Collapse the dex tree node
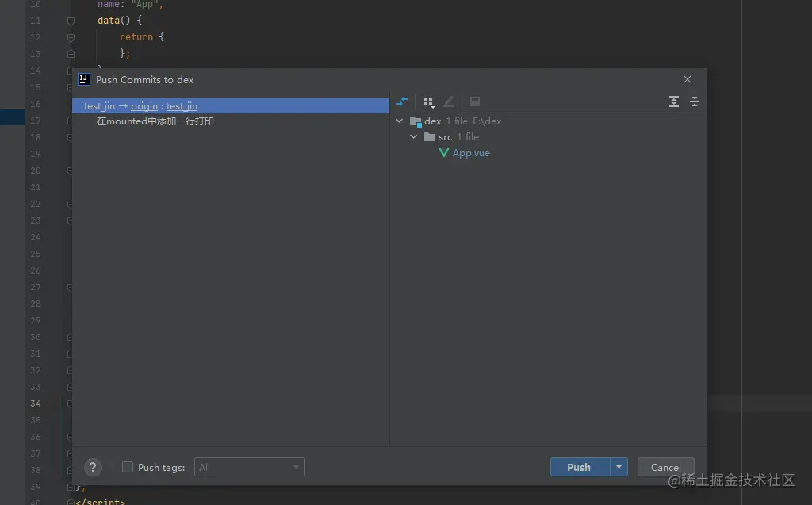Screen dimensions: 812x505 coord(400,121)
